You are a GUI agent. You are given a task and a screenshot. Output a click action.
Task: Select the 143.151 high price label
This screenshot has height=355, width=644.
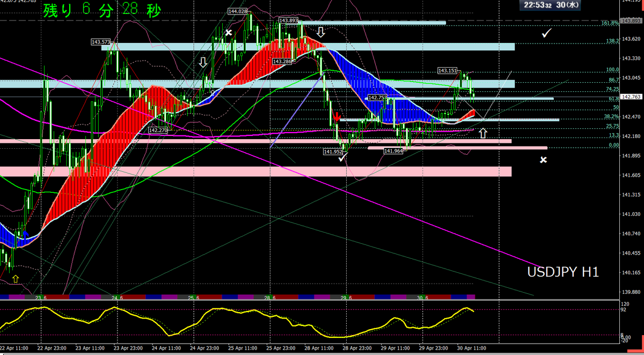[x=448, y=70]
